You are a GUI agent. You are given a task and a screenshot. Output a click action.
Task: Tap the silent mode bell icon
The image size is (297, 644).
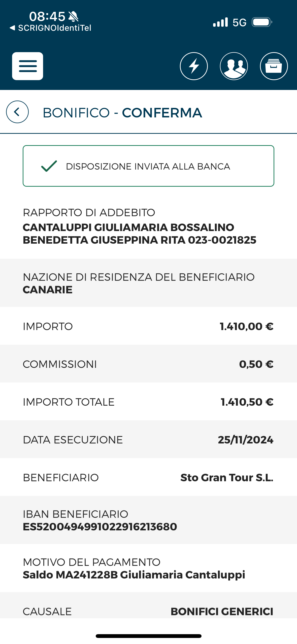pos(73,16)
